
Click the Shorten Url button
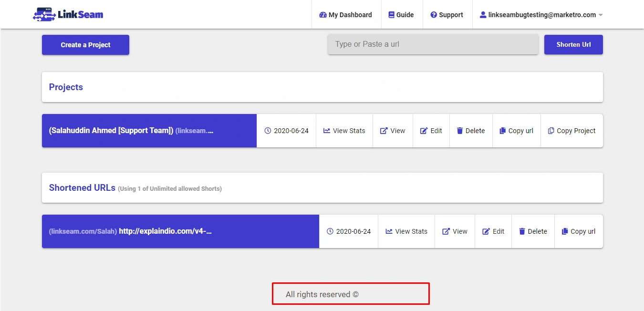pyautogui.click(x=573, y=44)
